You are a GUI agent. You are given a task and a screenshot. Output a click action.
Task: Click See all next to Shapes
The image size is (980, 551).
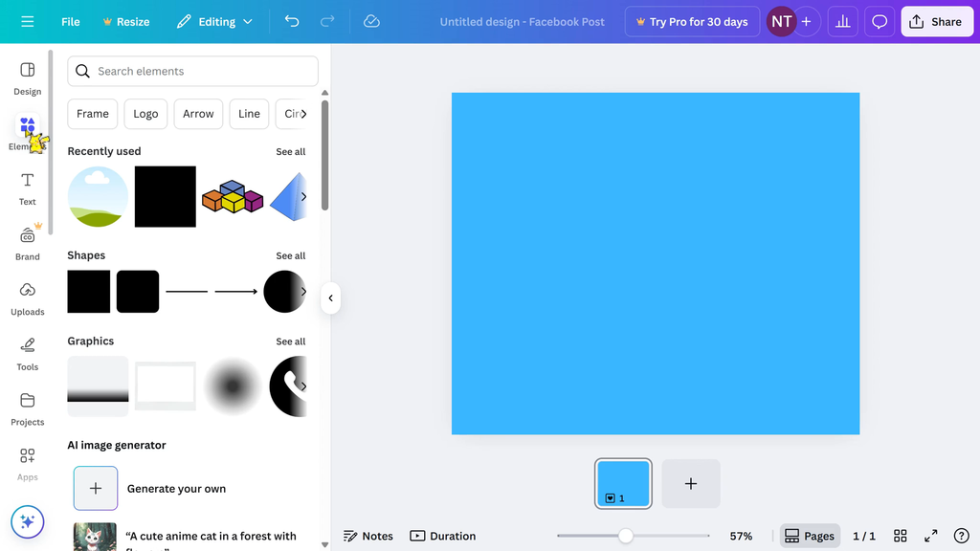click(290, 255)
